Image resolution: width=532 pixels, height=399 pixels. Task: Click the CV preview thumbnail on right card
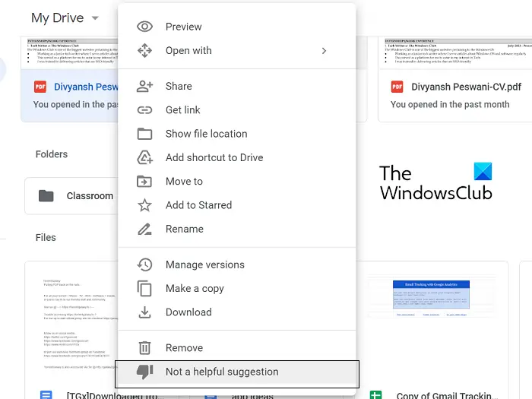pos(455,52)
